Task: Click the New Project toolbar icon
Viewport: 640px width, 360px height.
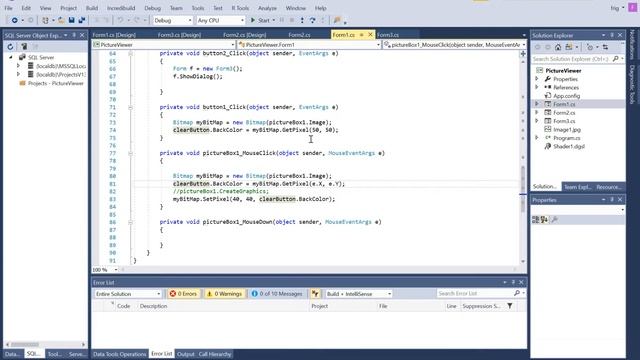Action: pyautogui.click(x=45, y=20)
